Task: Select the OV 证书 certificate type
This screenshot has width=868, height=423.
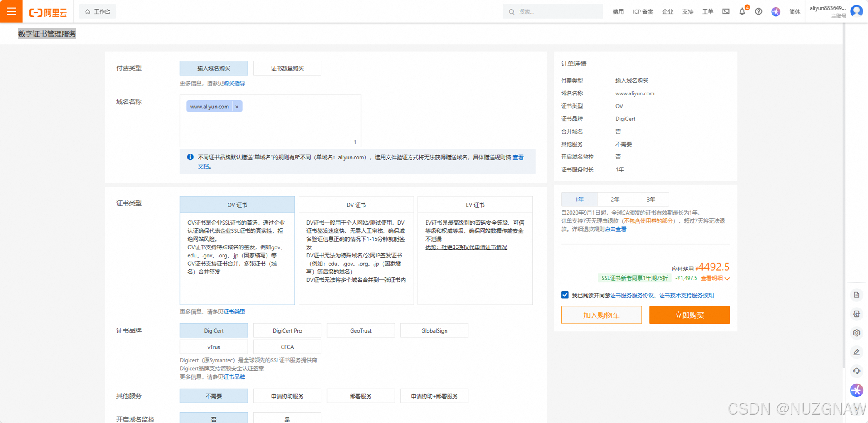Action: click(237, 205)
